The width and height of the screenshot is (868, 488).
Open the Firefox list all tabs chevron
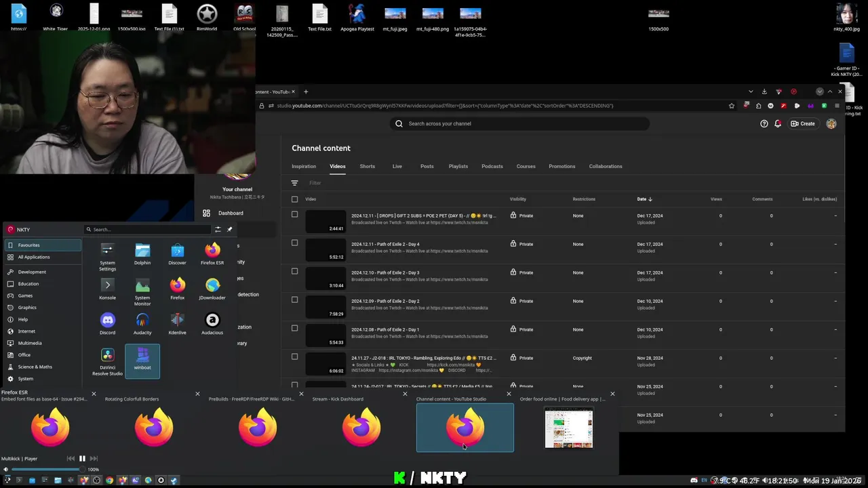[751, 91]
